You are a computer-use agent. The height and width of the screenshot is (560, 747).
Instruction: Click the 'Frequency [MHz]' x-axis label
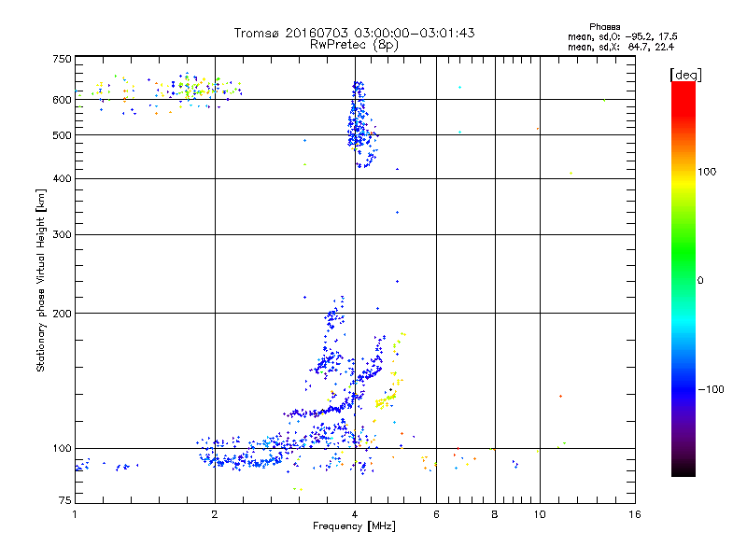pyautogui.click(x=354, y=526)
